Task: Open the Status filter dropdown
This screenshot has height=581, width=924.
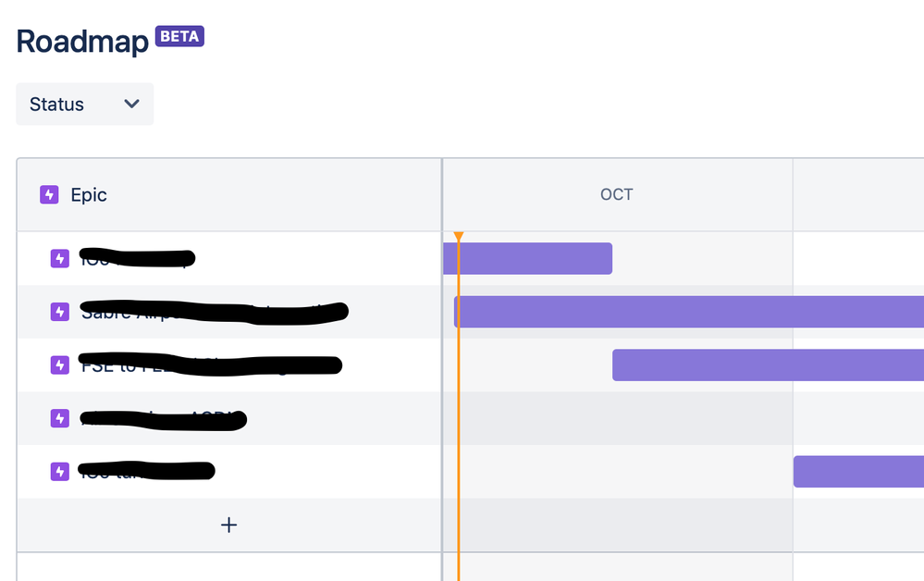Action: click(x=84, y=104)
